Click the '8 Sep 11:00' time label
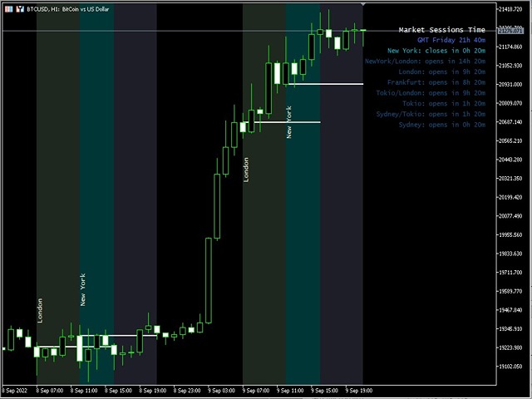Viewport: 532px width, 399px height. [x=84, y=391]
